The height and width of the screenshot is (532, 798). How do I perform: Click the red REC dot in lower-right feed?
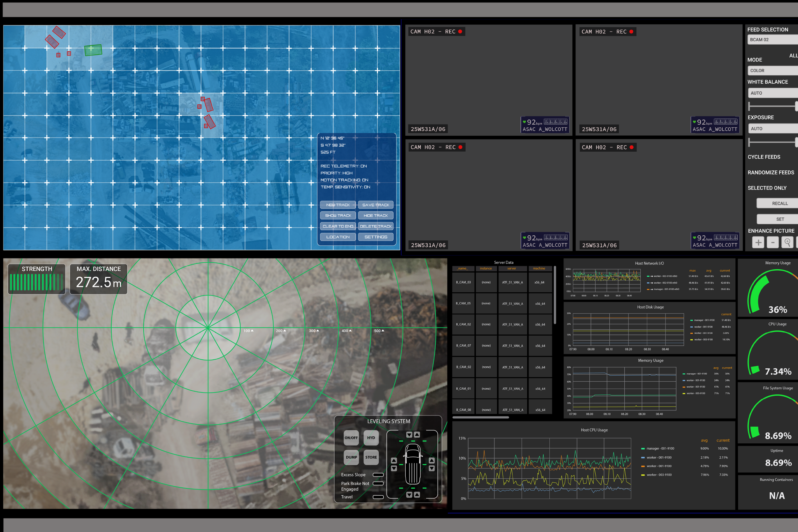(x=631, y=147)
